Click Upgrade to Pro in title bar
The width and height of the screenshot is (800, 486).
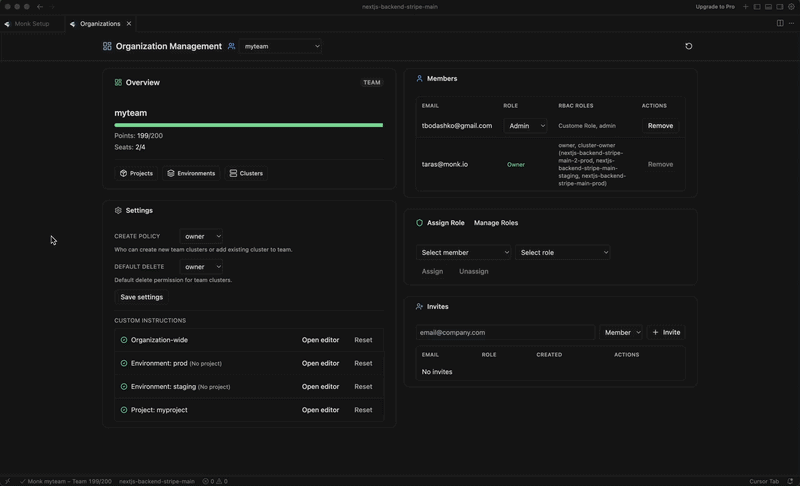pos(715,7)
